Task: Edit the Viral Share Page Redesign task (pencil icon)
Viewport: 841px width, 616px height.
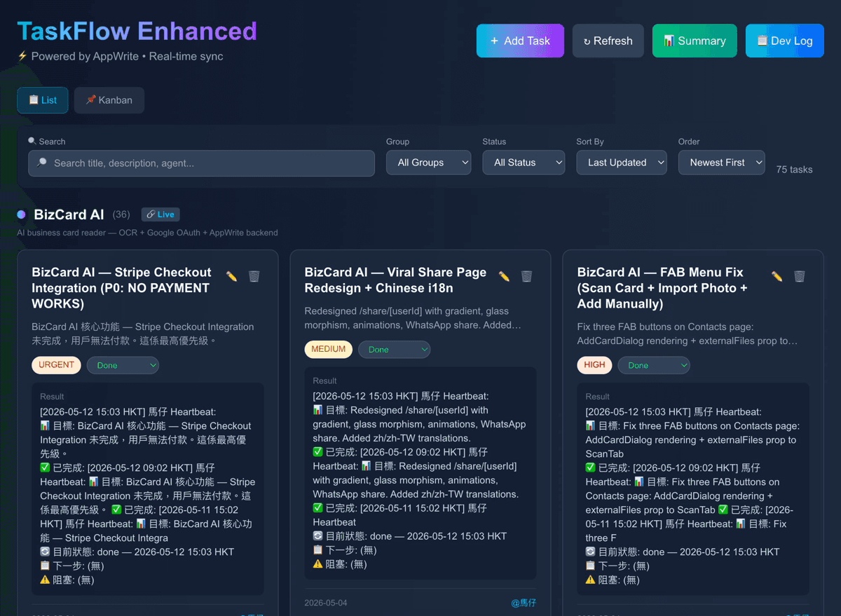Action: (x=504, y=277)
